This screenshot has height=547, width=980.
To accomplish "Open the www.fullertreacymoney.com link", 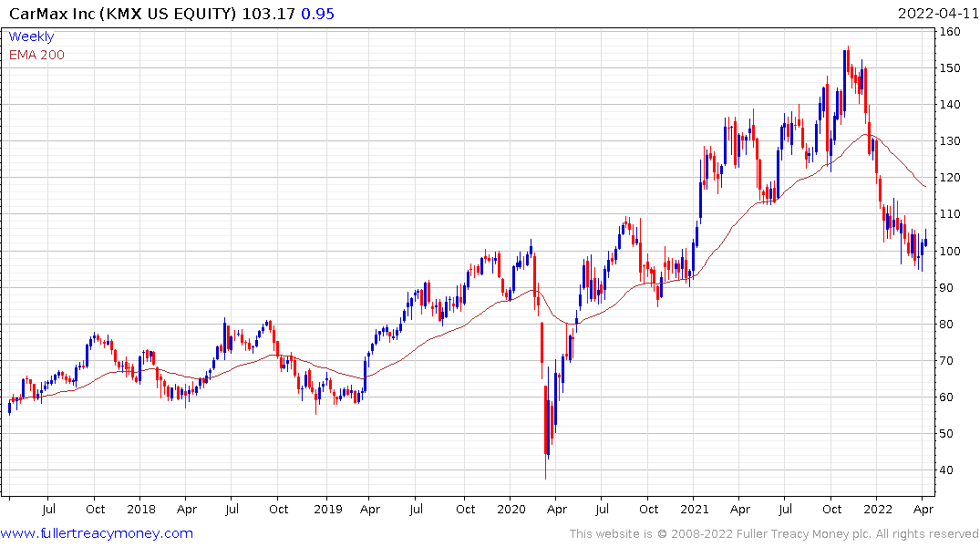I will tap(97, 533).
